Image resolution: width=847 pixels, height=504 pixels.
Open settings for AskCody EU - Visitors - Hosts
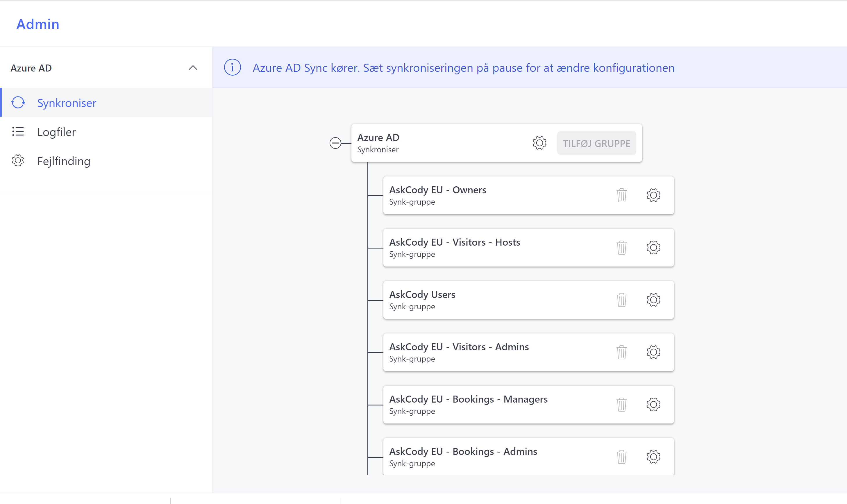pyautogui.click(x=653, y=248)
